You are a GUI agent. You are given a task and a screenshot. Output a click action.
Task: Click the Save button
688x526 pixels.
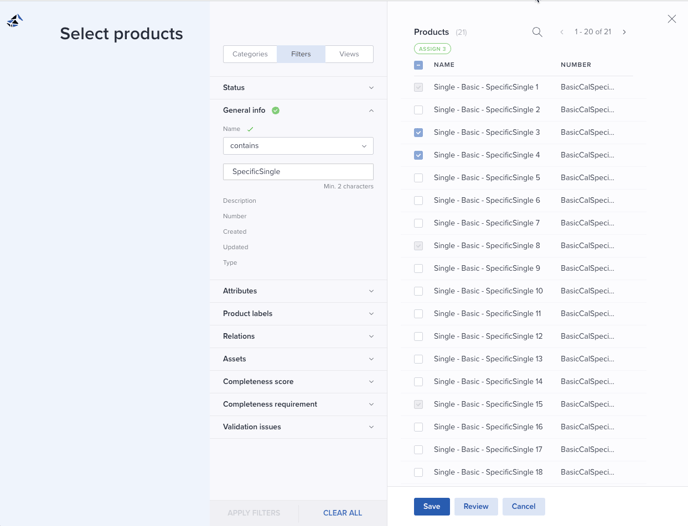click(x=431, y=506)
